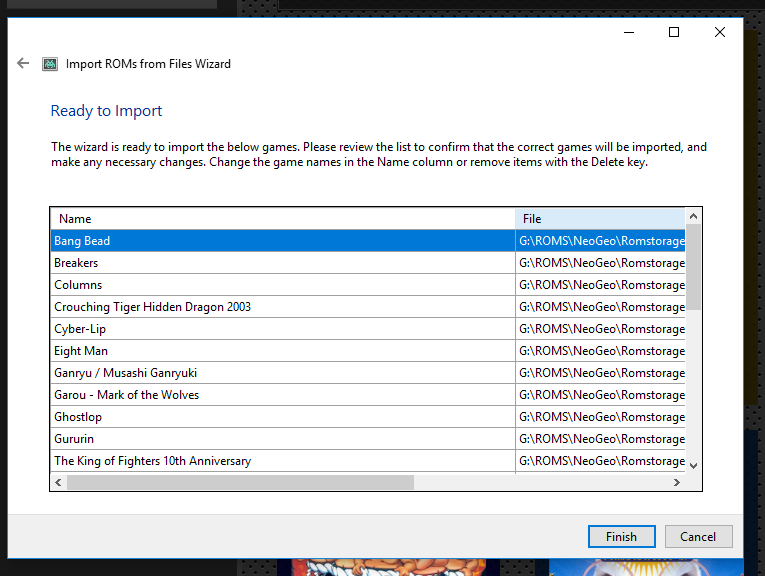Click the horizontal scrollbar right arrow

(677, 482)
